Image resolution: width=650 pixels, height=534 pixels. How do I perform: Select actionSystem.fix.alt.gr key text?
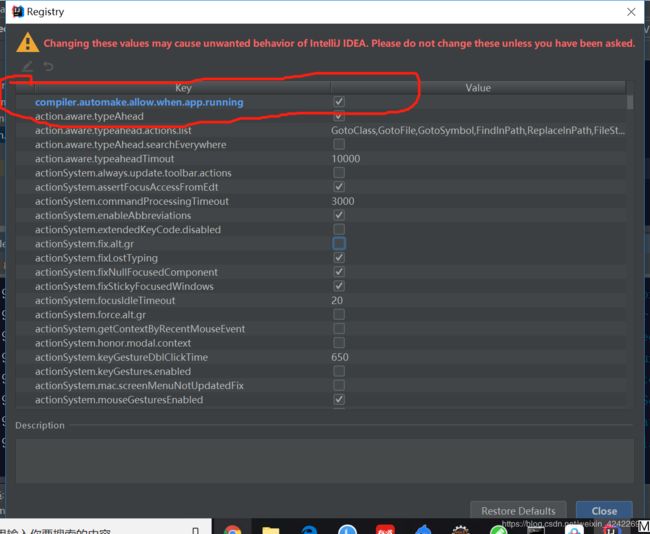point(85,244)
